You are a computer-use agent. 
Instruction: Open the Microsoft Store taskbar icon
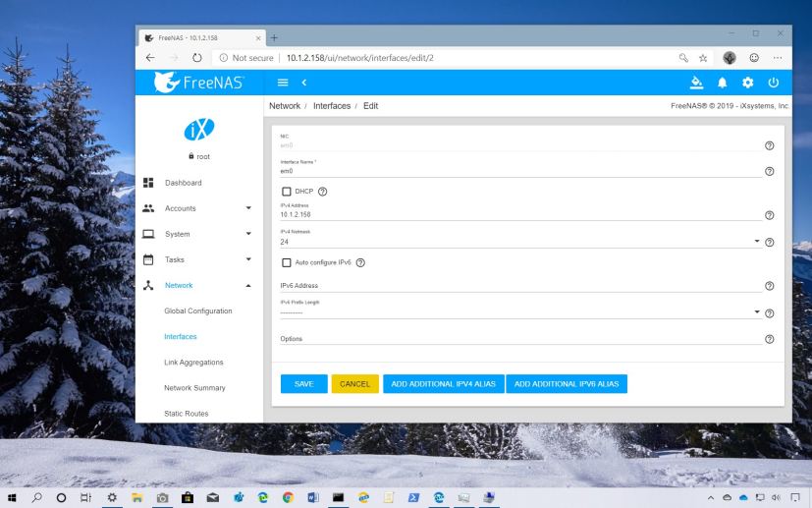coord(188,497)
